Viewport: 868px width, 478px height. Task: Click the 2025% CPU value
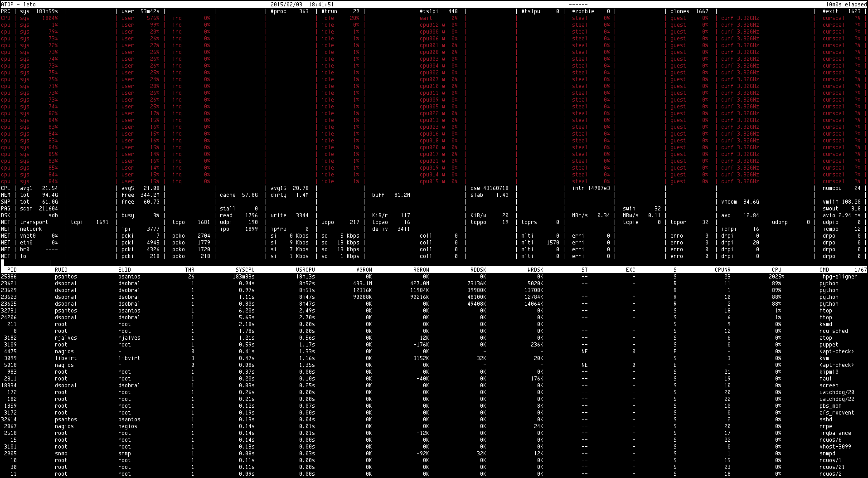[x=776, y=277]
